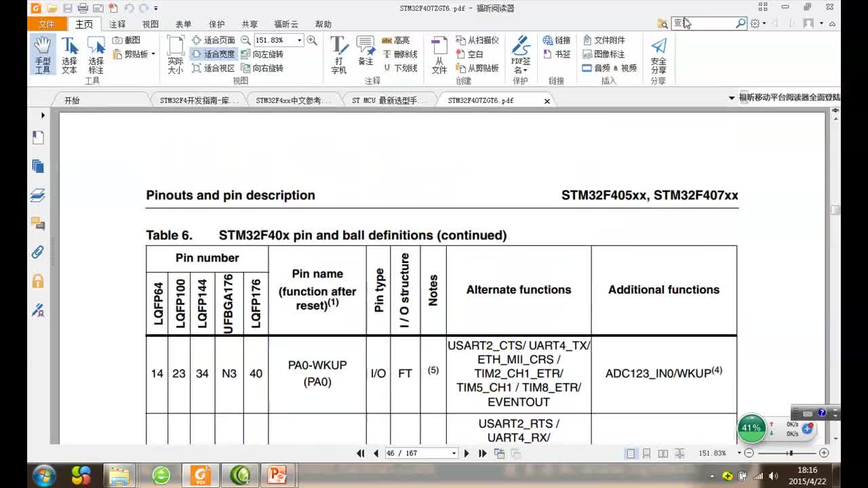Open the PDF Sign dropdown (PDF签名)
Image resolution: width=868 pixels, height=488 pixels.
coord(521,55)
